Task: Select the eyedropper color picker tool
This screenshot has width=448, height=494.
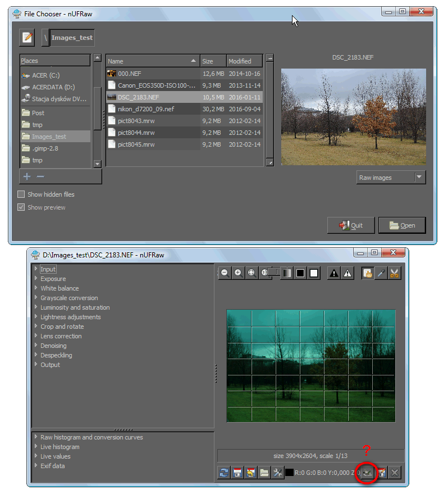Action: (x=381, y=273)
